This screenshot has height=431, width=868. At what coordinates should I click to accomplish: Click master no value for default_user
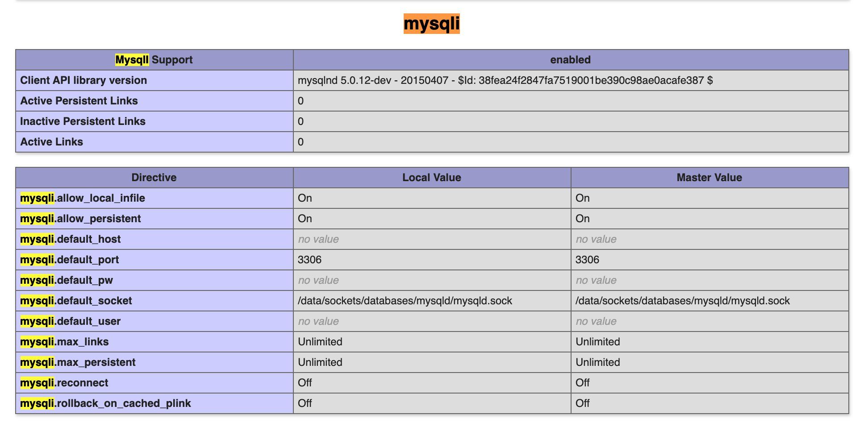(x=596, y=321)
